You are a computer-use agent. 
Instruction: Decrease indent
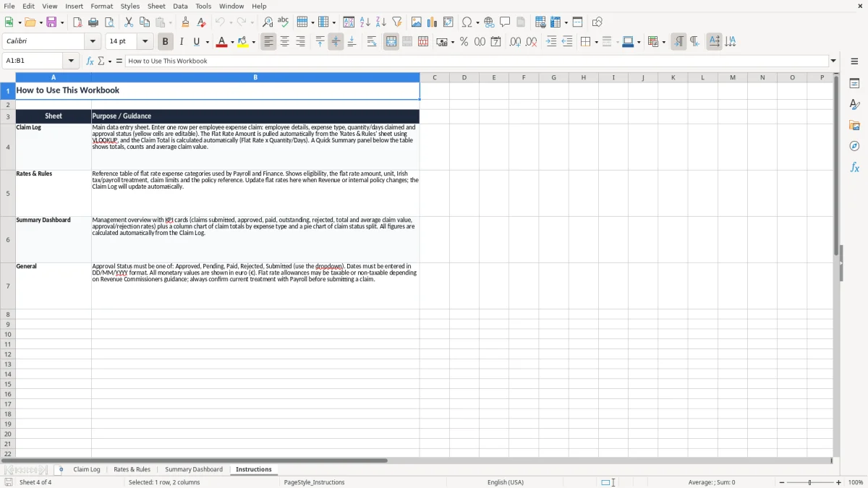point(567,42)
